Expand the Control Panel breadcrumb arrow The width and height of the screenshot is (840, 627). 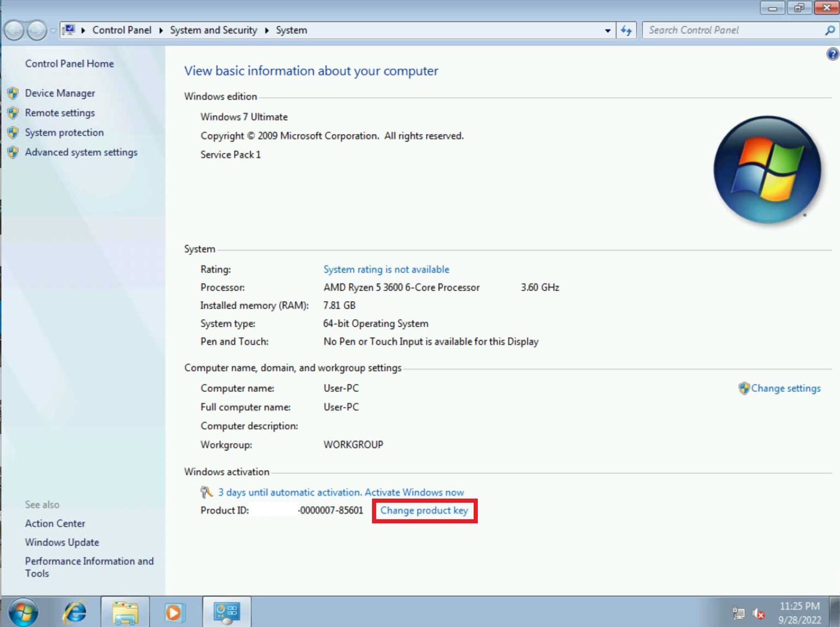[161, 30]
